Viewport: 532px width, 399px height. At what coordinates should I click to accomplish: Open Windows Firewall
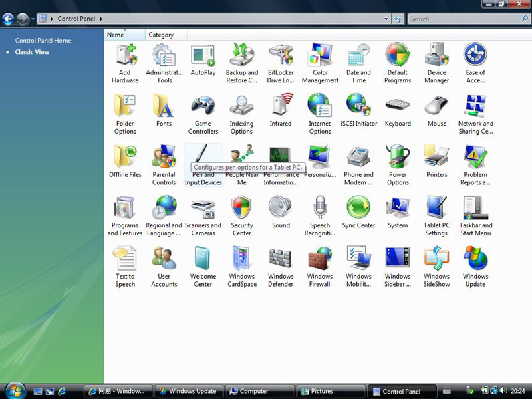pos(320,267)
